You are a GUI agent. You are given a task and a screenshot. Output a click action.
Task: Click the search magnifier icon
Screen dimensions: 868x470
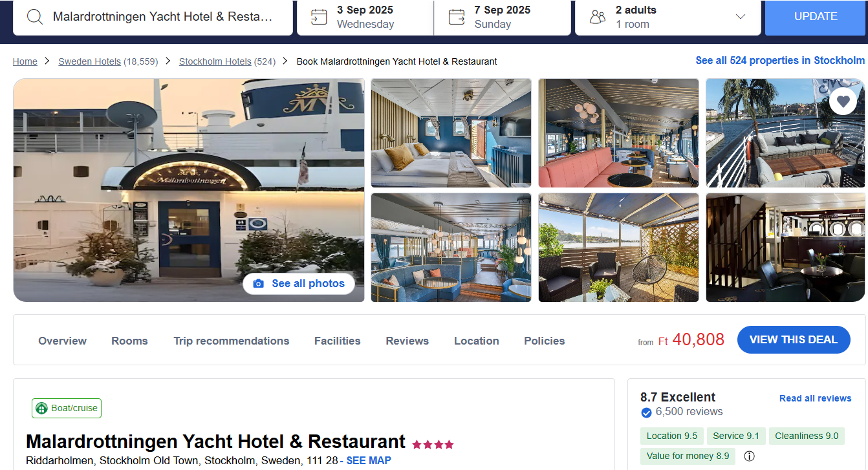[x=34, y=17]
